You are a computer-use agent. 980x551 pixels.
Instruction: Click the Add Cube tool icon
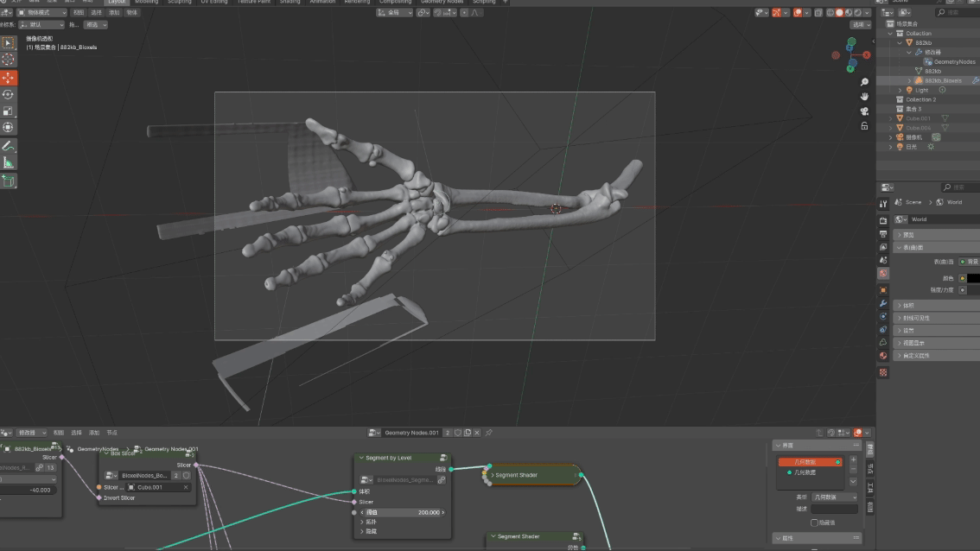(x=9, y=180)
